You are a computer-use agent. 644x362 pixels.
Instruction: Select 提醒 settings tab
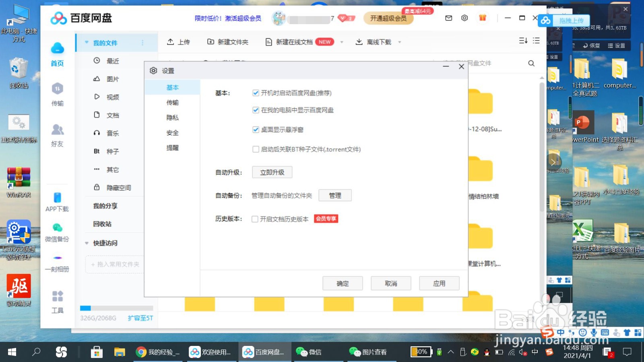172,148
